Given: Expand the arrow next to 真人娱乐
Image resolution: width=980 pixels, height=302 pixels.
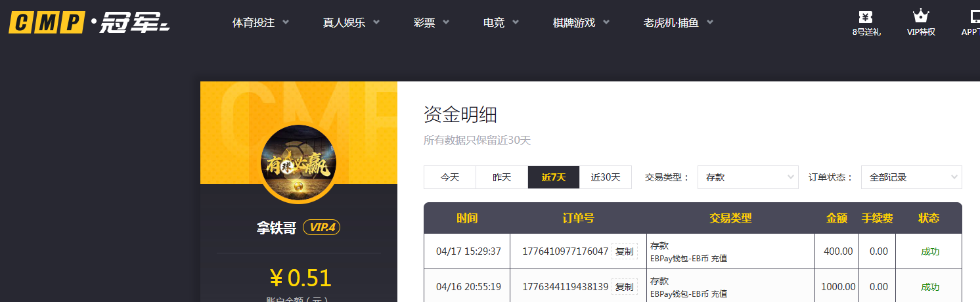Looking at the screenshot, I should pyautogui.click(x=376, y=22).
